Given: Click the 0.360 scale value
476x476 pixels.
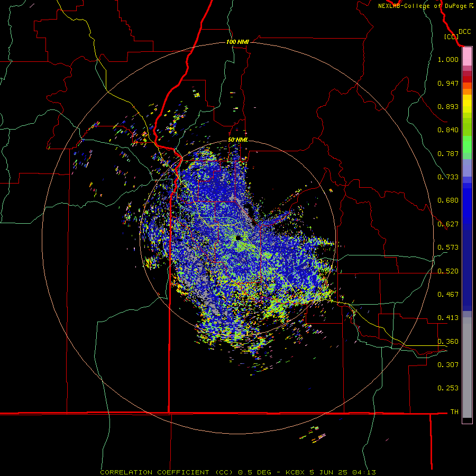Looking at the screenshot, I should [448, 342].
